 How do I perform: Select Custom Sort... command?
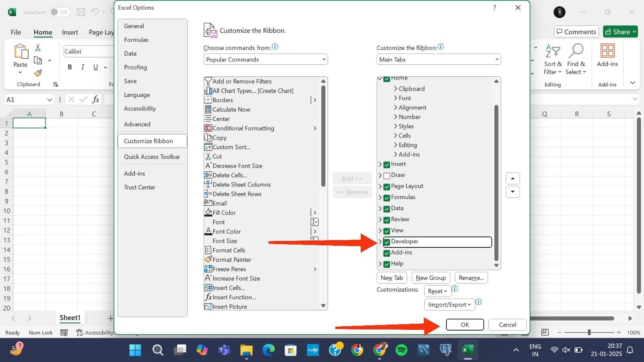tap(227, 147)
